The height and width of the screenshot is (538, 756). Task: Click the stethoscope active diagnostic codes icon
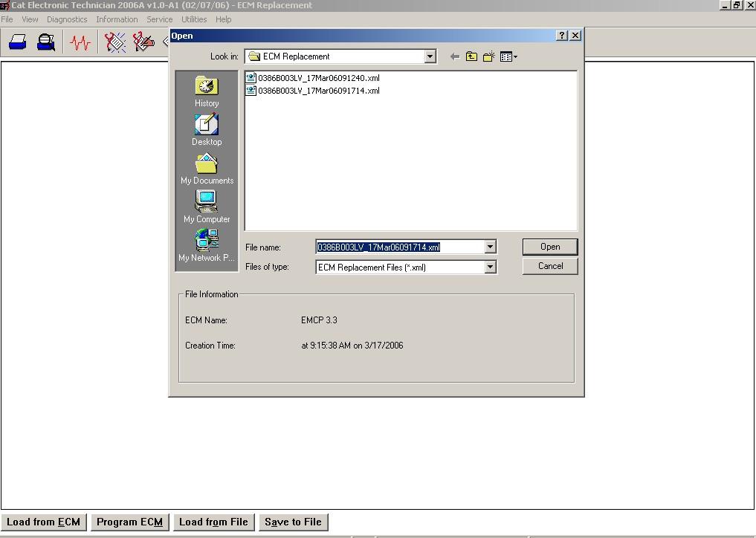[x=115, y=42]
